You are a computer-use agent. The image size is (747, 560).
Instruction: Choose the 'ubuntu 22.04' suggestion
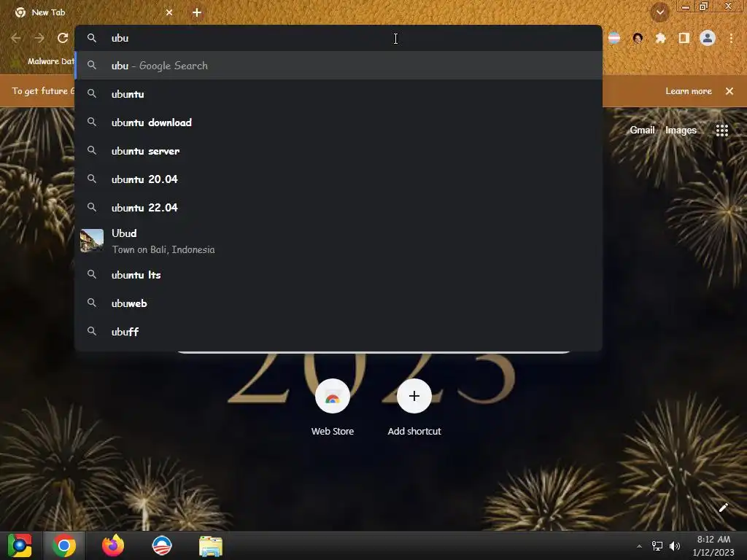click(x=338, y=208)
